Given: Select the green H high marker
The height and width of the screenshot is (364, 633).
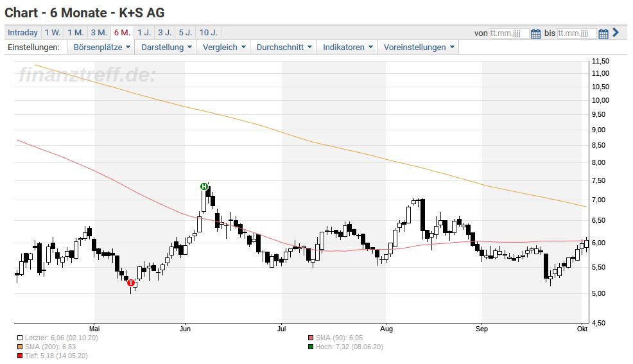Looking at the screenshot, I should [x=204, y=186].
